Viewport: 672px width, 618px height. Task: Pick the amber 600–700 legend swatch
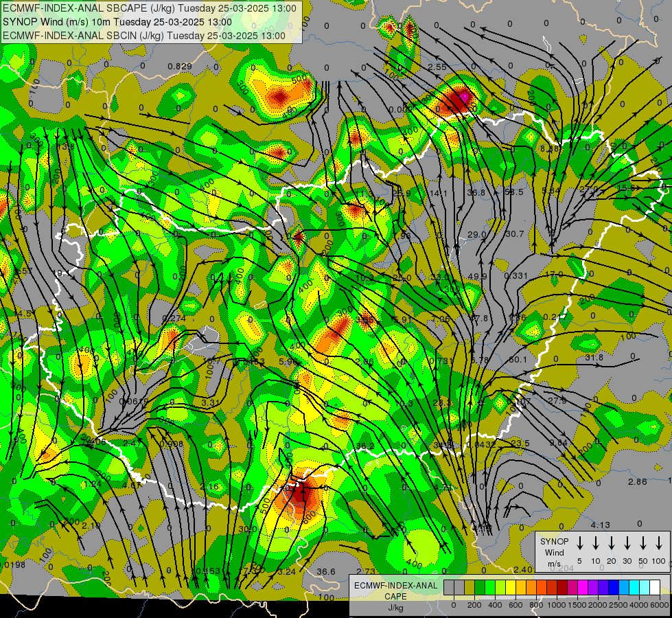(x=521, y=588)
